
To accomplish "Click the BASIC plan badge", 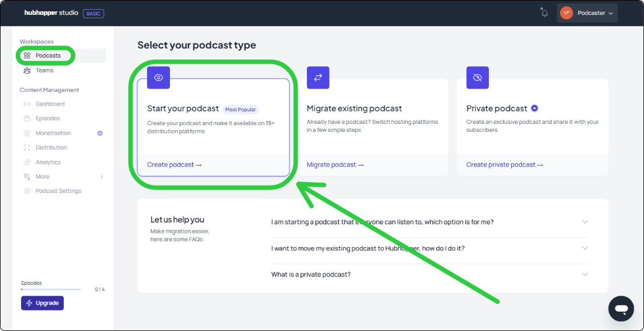I will [94, 14].
